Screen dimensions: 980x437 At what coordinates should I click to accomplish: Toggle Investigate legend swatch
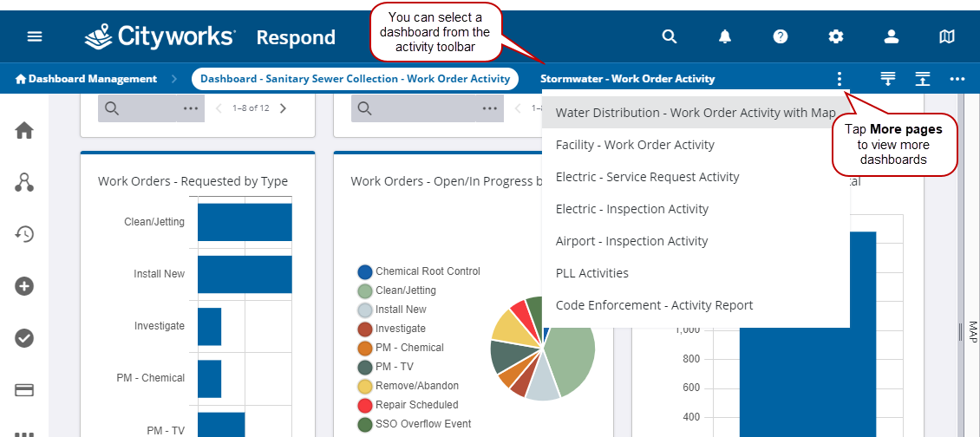[x=365, y=329]
